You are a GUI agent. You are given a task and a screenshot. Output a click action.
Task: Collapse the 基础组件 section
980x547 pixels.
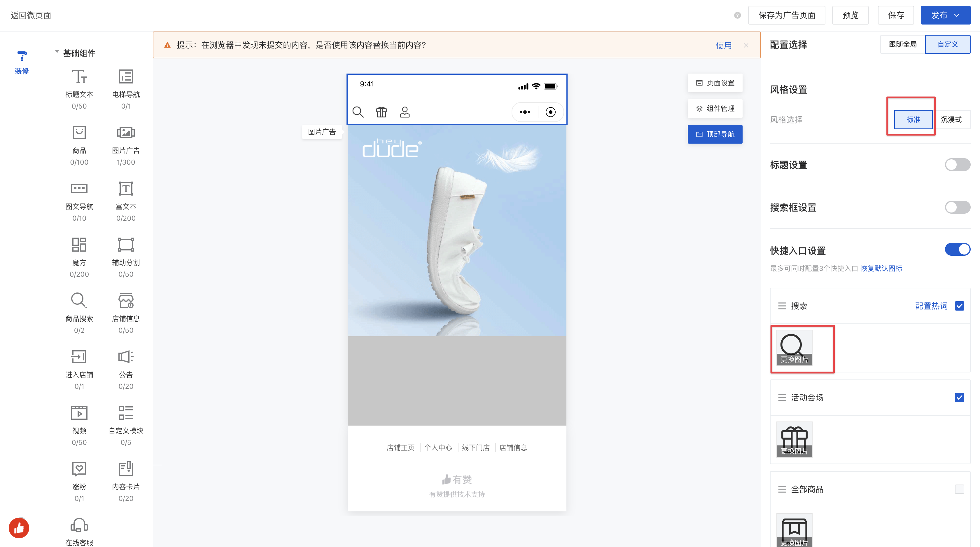coord(57,52)
